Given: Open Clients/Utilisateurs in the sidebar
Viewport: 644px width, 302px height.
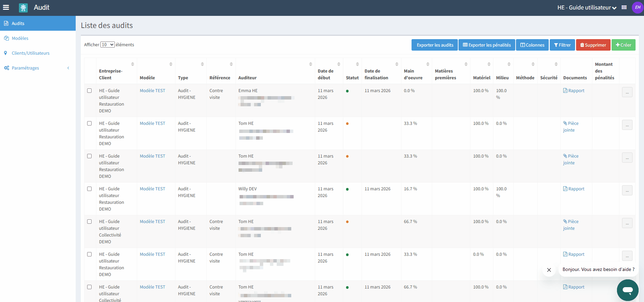Looking at the screenshot, I should point(30,53).
